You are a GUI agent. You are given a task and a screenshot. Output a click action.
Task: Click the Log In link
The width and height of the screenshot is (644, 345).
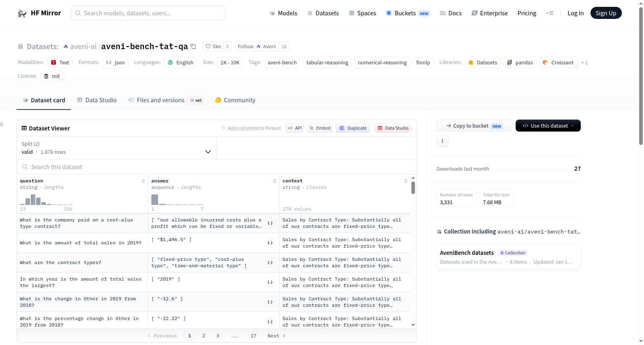pyautogui.click(x=576, y=13)
